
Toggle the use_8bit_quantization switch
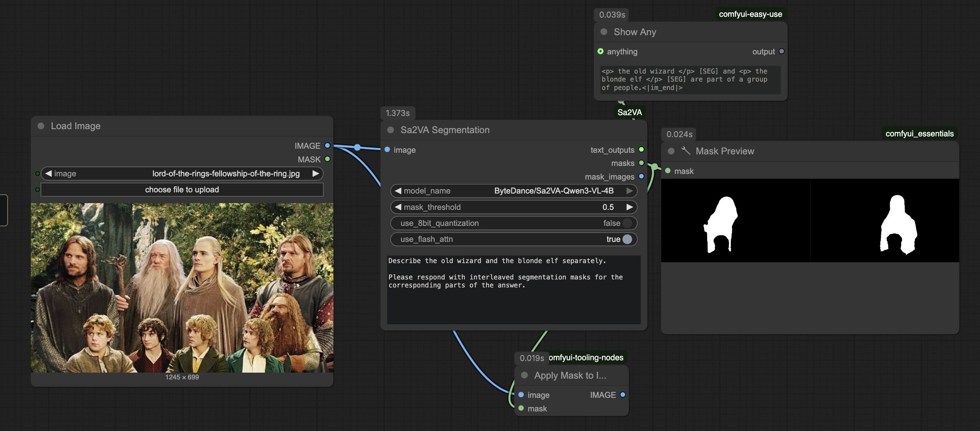627,223
